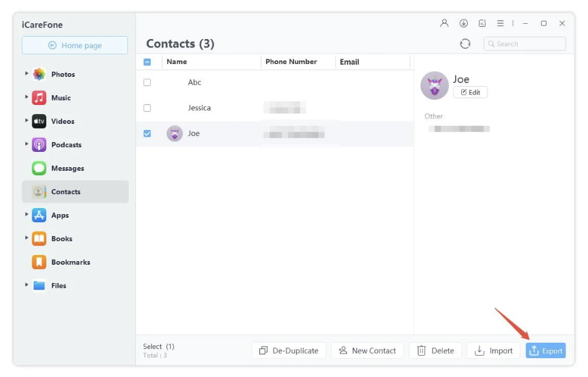
Task: Open the hamburger menu icon
Action: point(500,23)
